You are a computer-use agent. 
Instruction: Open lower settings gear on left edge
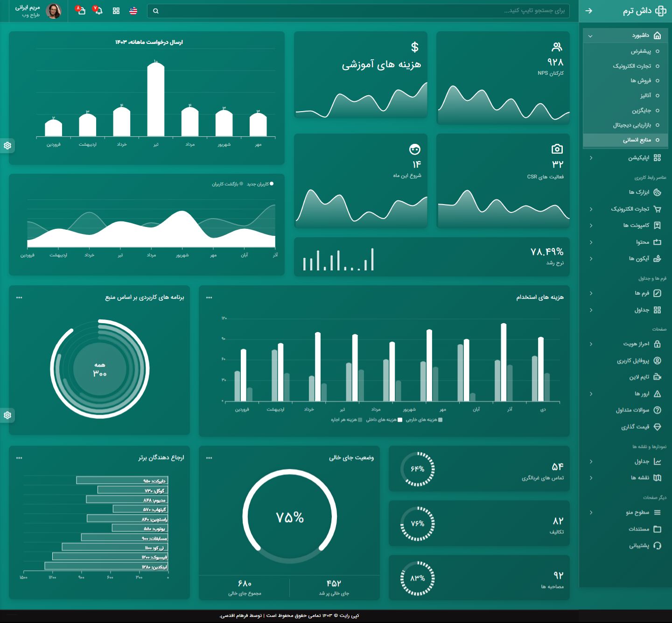click(x=7, y=415)
